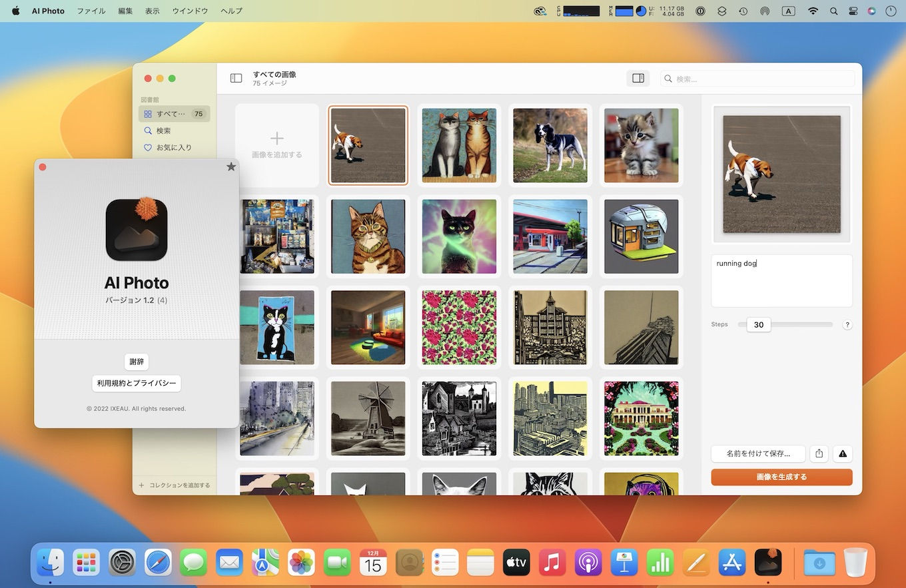Open System Settings from the Dock
906x588 pixels.
tap(122, 563)
